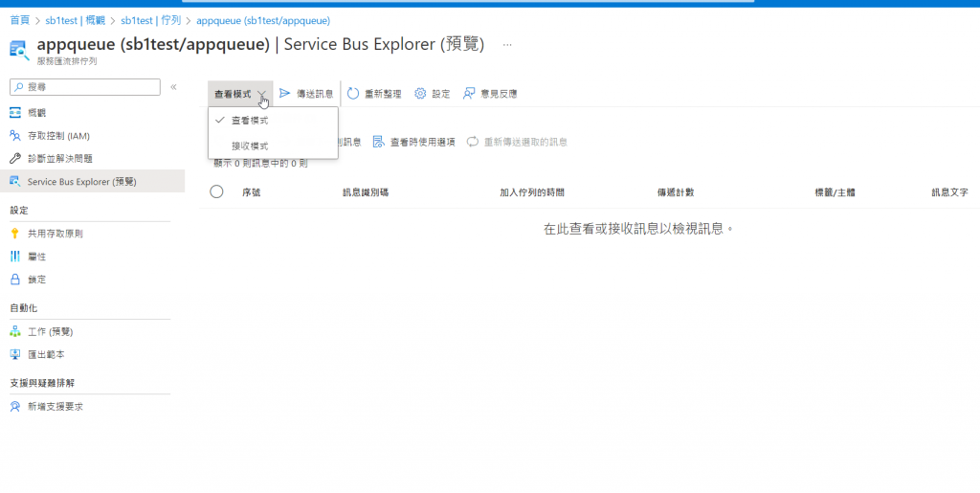Viewport: 980px width, 493px height.
Task: Click the 設定 toolbar label
Action: coord(441,94)
